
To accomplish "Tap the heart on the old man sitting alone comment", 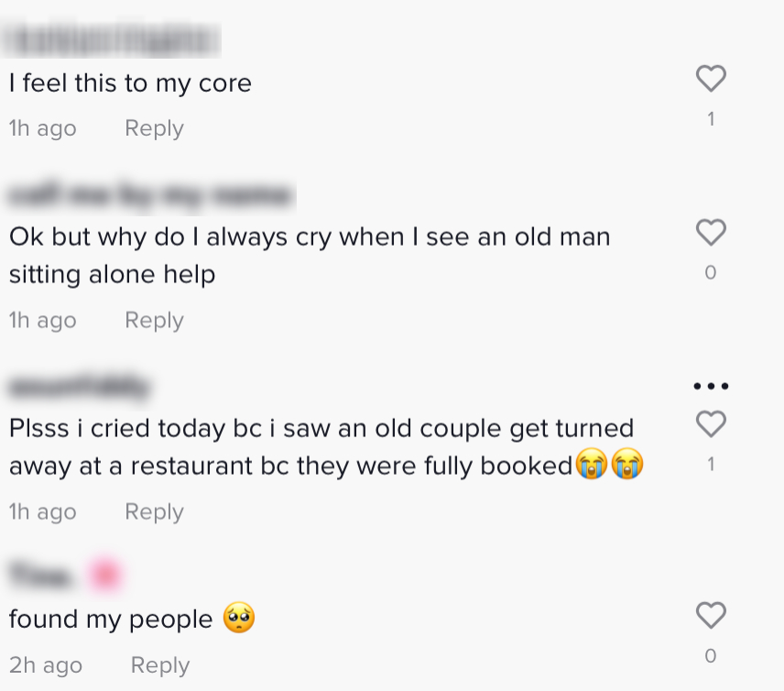I will 711,233.
